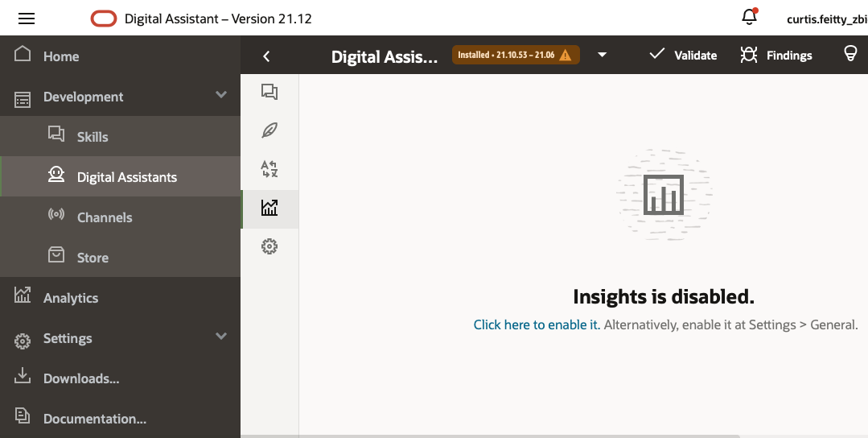Open Findings panel

click(776, 55)
